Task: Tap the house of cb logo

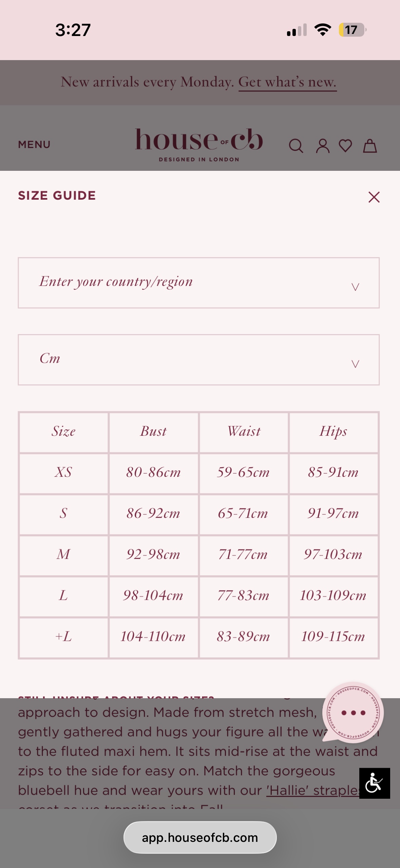Action: click(199, 144)
